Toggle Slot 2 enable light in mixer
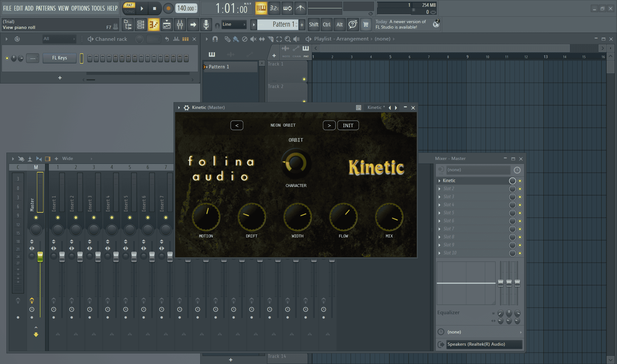Viewport: 617px width, 364px height. (520, 189)
